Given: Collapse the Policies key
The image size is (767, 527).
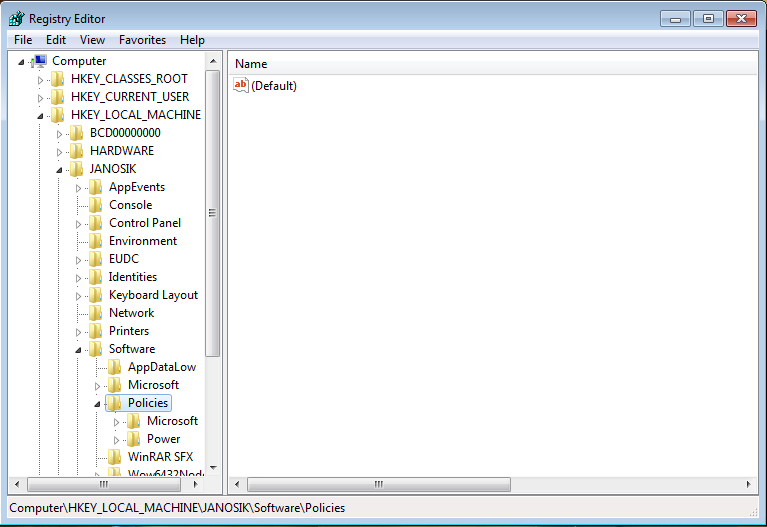Looking at the screenshot, I should click(98, 404).
